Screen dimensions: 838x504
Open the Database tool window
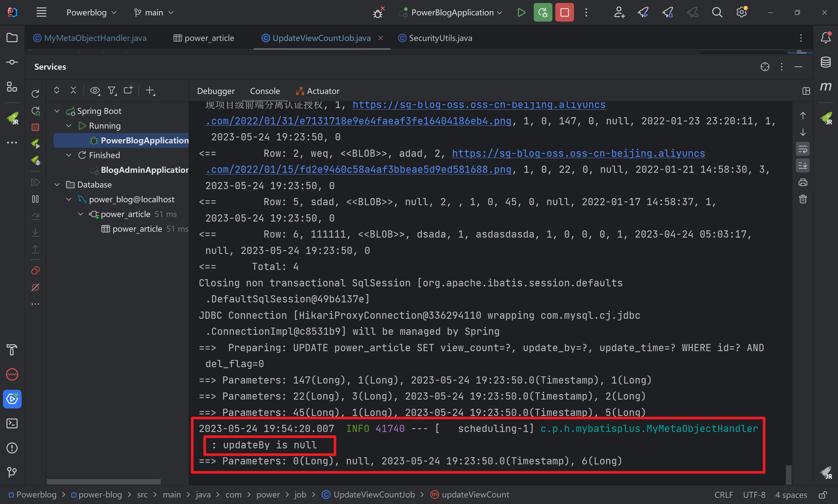[826, 62]
